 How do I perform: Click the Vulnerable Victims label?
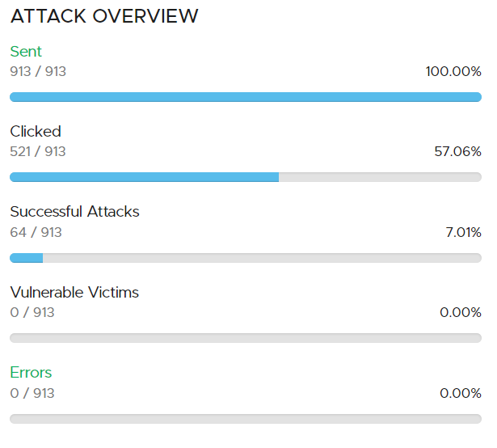(x=74, y=293)
